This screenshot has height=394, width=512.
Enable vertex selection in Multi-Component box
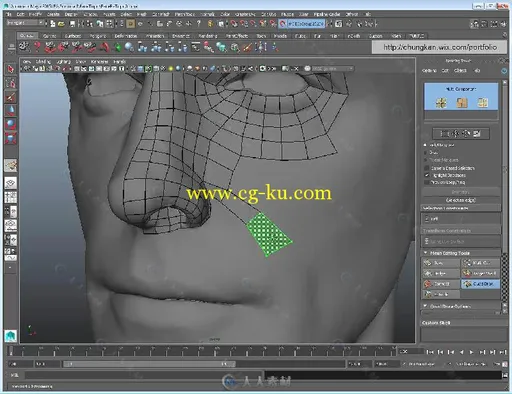(441, 103)
